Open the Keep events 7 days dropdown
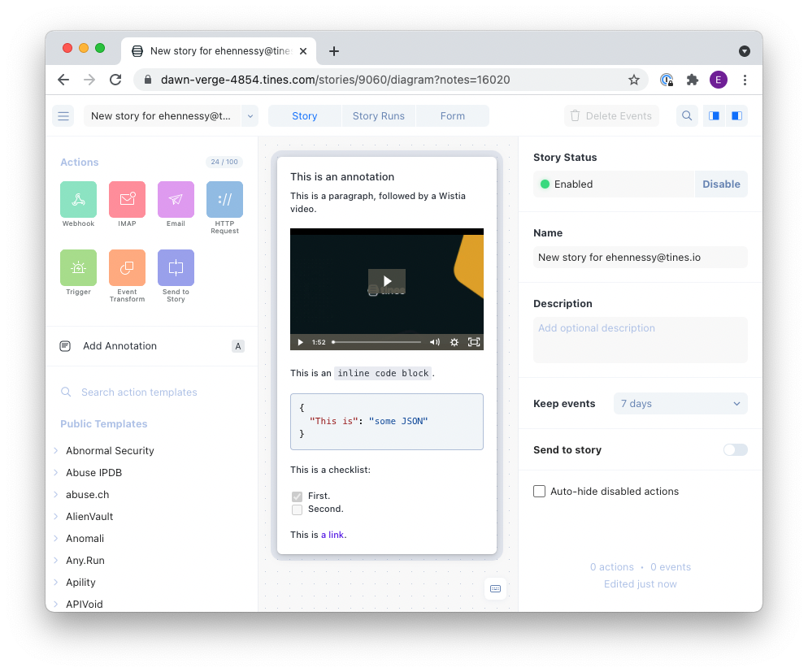The image size is (808, 672). click(680, 404)
